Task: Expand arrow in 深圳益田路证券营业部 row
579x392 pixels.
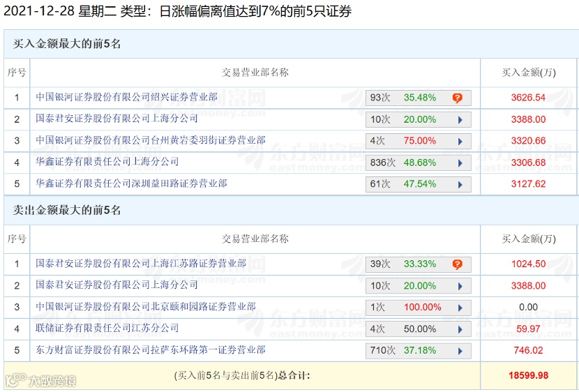Action: pos(460,184)
